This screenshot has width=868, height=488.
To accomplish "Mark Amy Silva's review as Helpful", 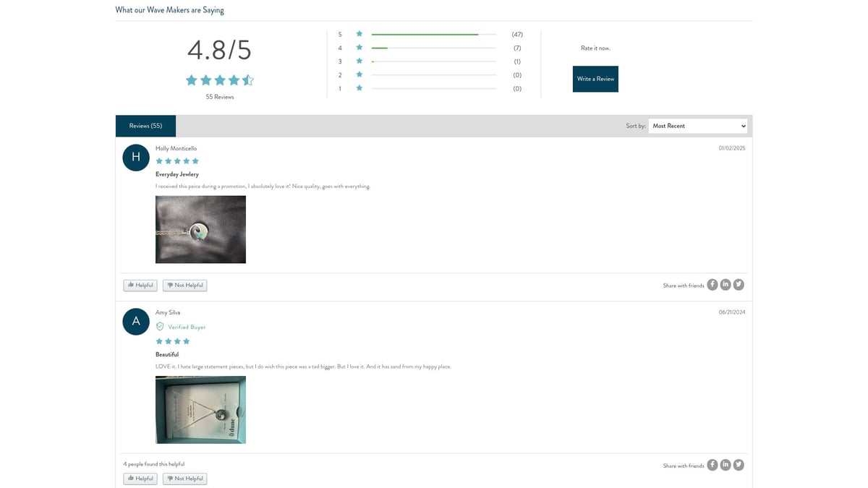I will 140,479.
